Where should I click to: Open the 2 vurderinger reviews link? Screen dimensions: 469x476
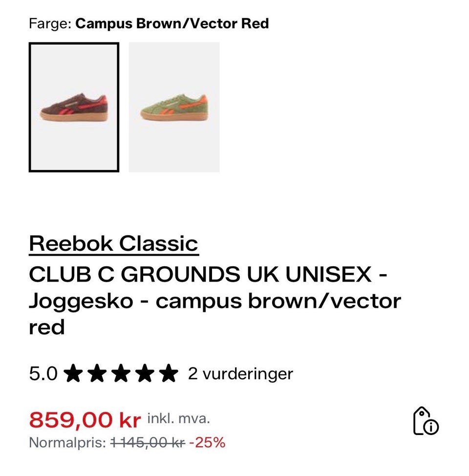click(240, 374)
